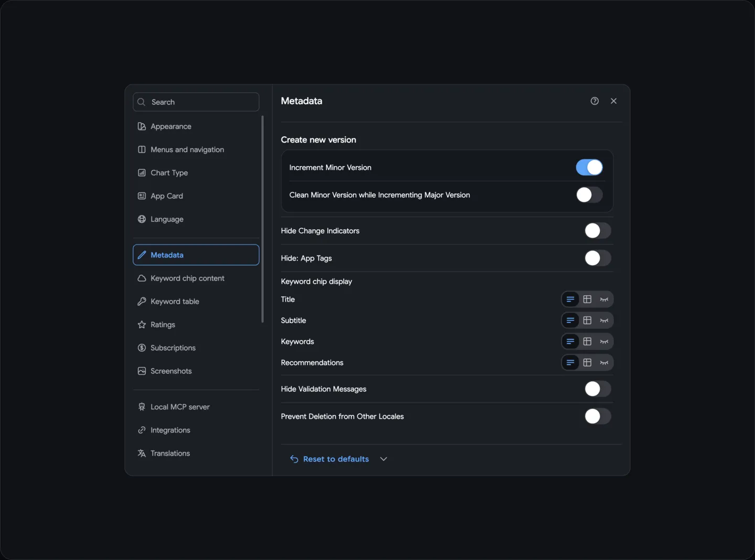Select list display icon for Subtitle
Screen dimensions: 755x560
[570, 320]
